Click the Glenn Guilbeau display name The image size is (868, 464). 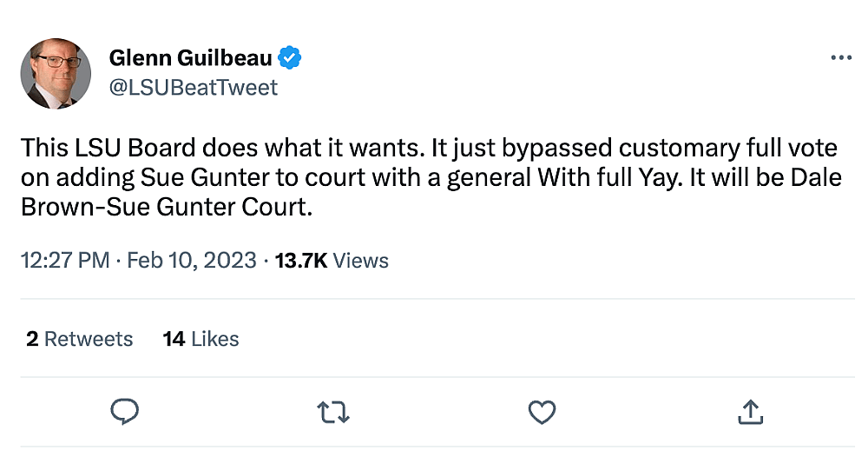[x=190, y=58]
